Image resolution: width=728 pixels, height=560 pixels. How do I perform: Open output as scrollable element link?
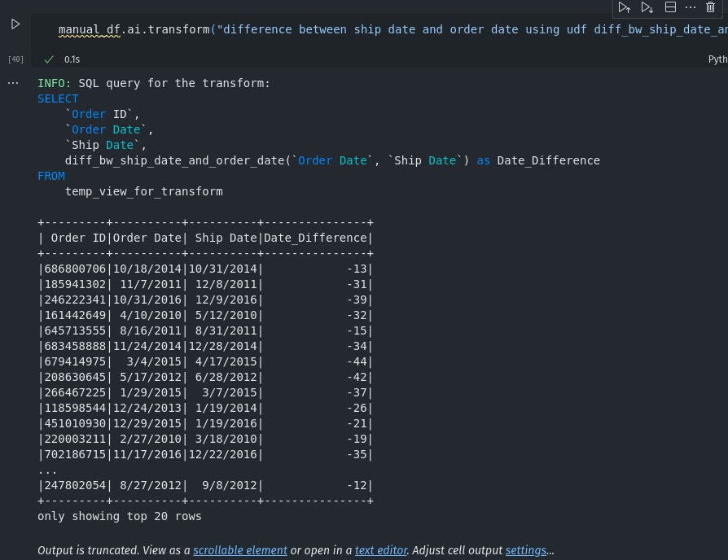coord(240,550)
